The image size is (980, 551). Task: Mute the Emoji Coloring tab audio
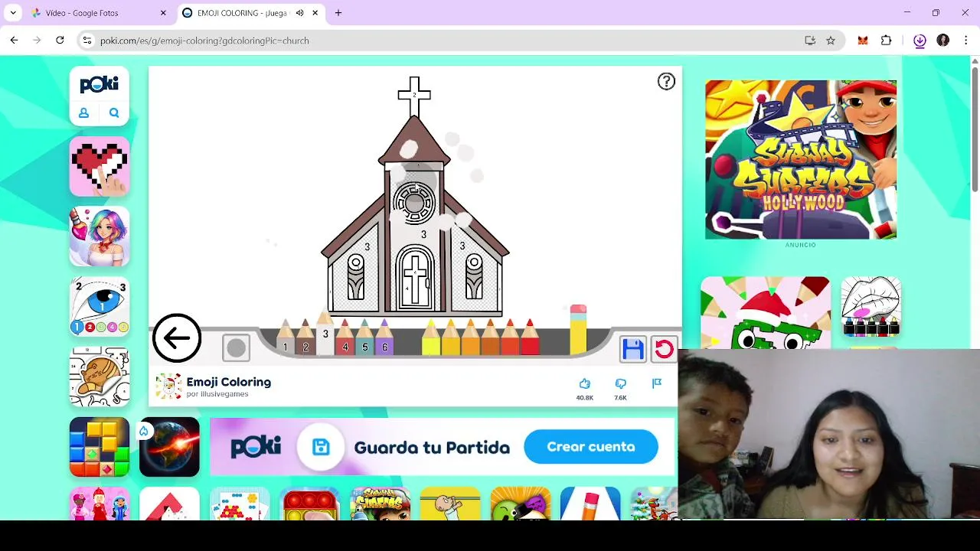tap(299, 13)
